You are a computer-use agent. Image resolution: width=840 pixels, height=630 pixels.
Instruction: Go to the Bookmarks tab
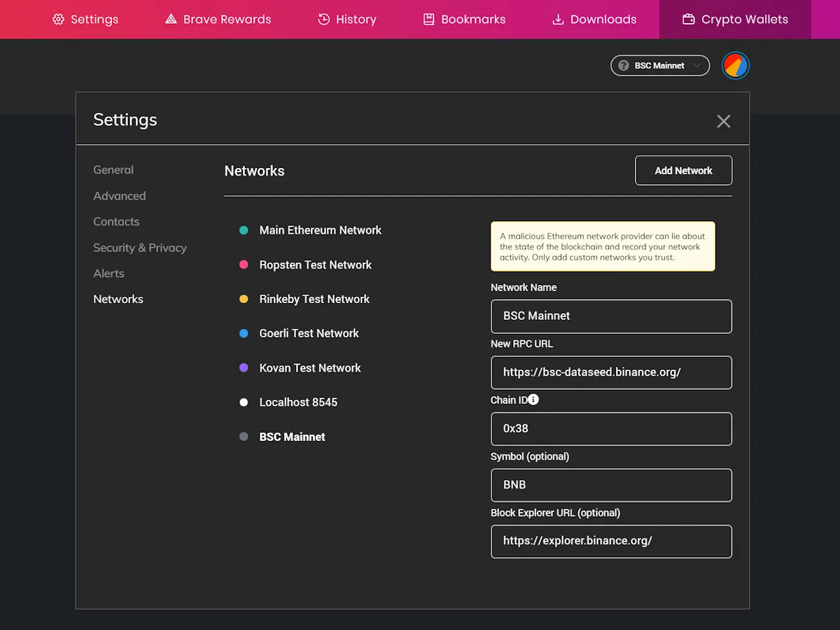[464, 20]
